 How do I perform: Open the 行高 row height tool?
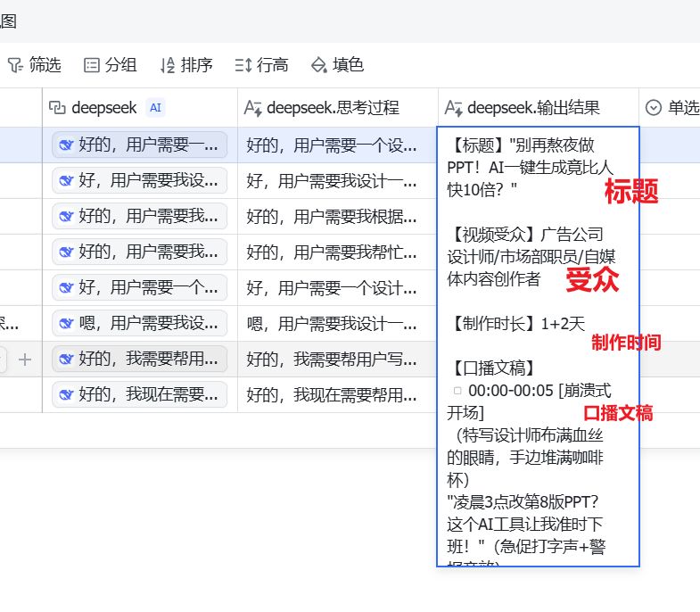[x=261, y=65]
